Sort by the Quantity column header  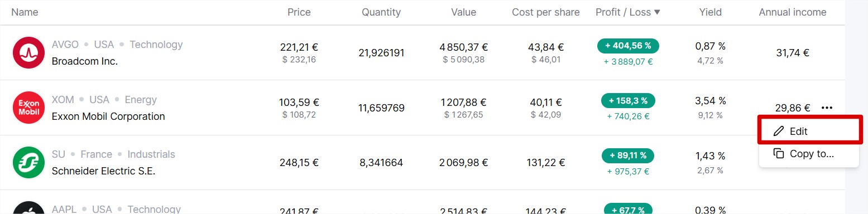point(381,12)
